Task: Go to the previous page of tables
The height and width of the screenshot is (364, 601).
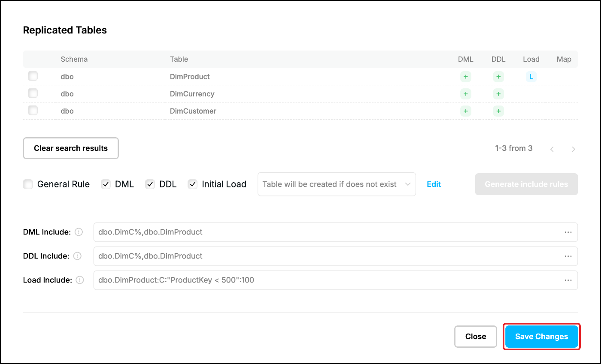Action: pyautogui.click(x=552, y=149)
